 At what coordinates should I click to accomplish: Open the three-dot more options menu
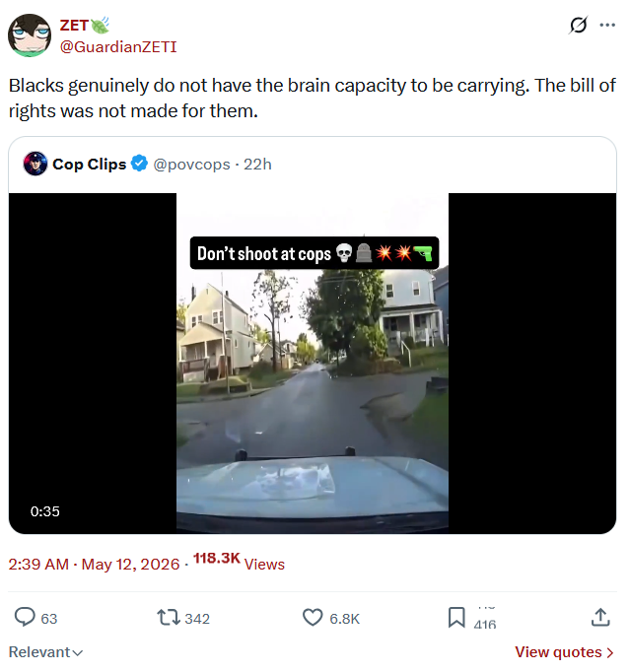607,25
